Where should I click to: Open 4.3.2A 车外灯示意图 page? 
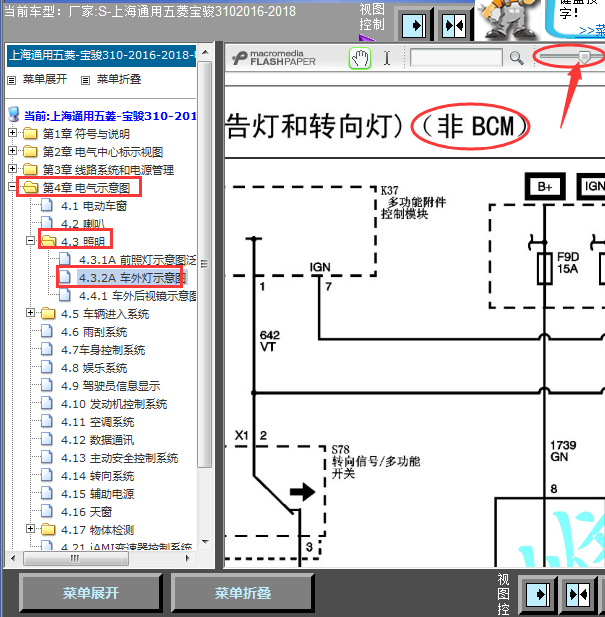pyautogui.click(x=132, y=278)
